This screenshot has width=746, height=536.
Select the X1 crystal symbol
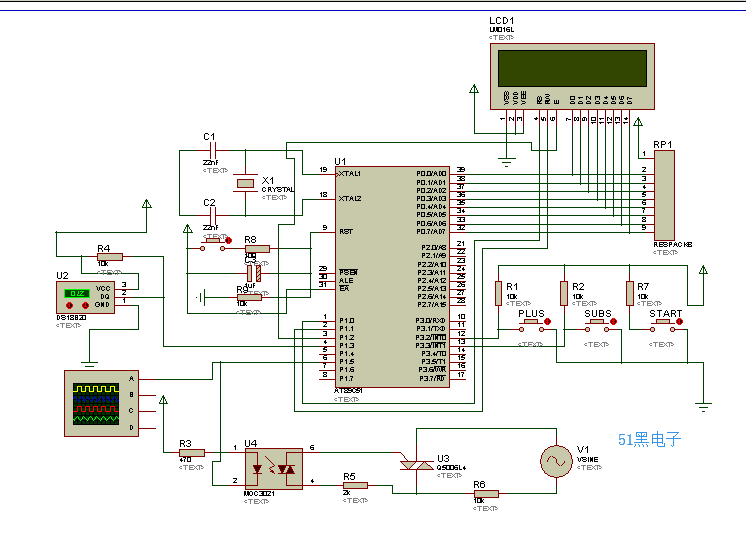(245, 183)
